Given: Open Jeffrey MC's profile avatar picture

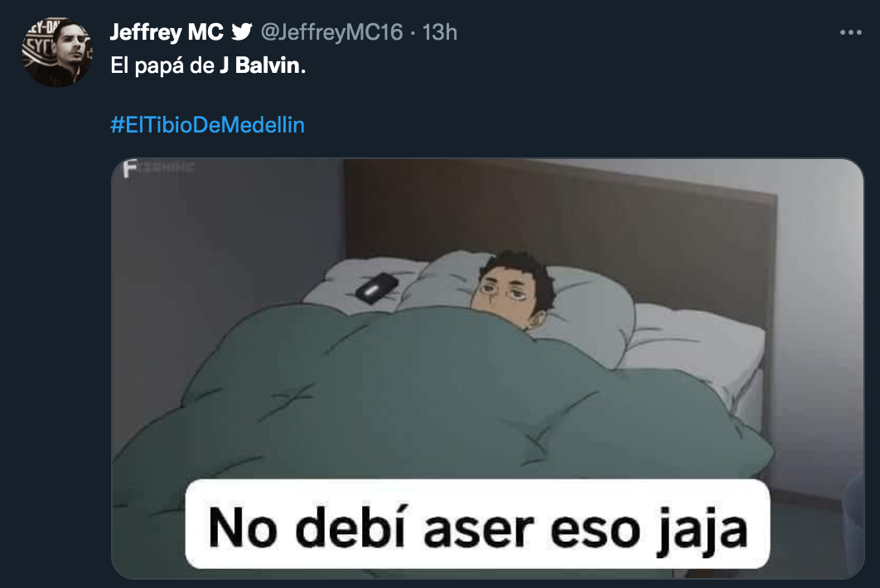Looking at the screenshot, I should pyautogui.click(x=56, y=51).
